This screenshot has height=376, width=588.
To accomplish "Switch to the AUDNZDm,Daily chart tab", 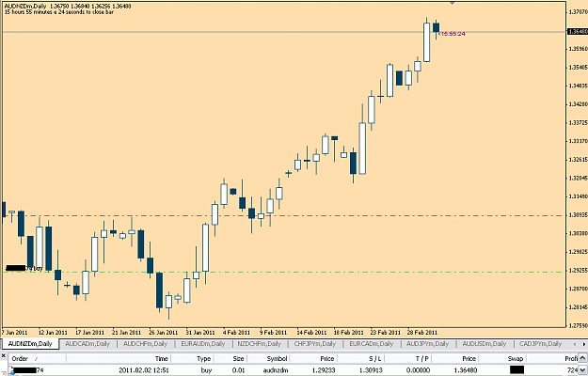I will pyautogui.click(x=30, y=343).
